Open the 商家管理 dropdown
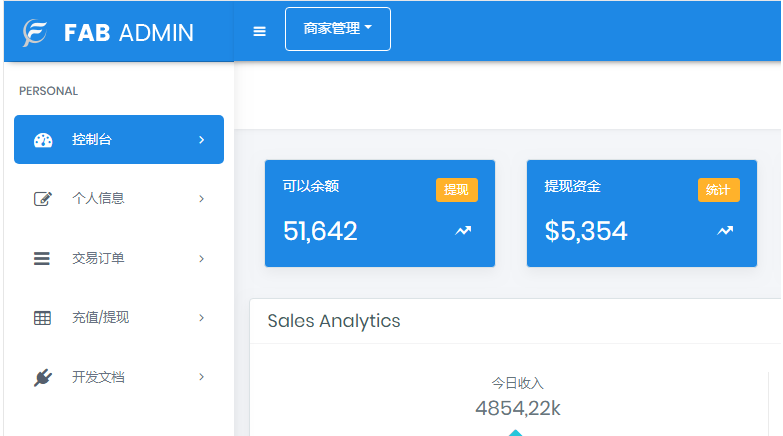The width and height of the screenshot is (783, 436). click(x=338, y=29)
